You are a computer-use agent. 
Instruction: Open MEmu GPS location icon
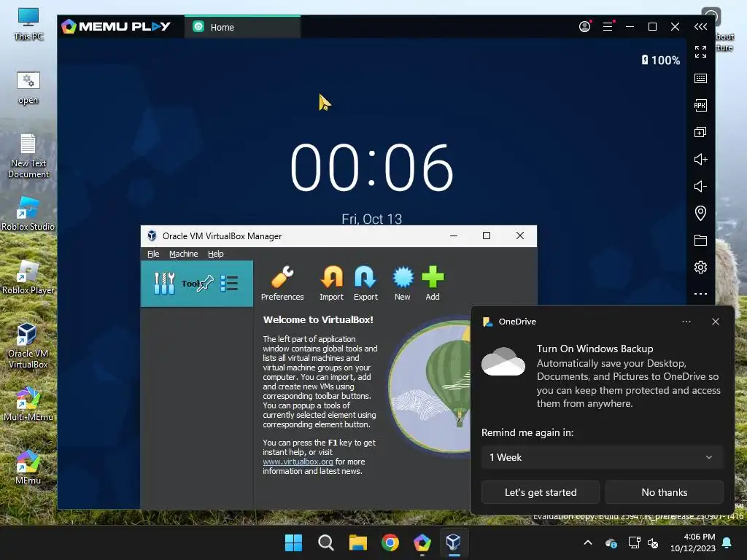tap(700, 213)
